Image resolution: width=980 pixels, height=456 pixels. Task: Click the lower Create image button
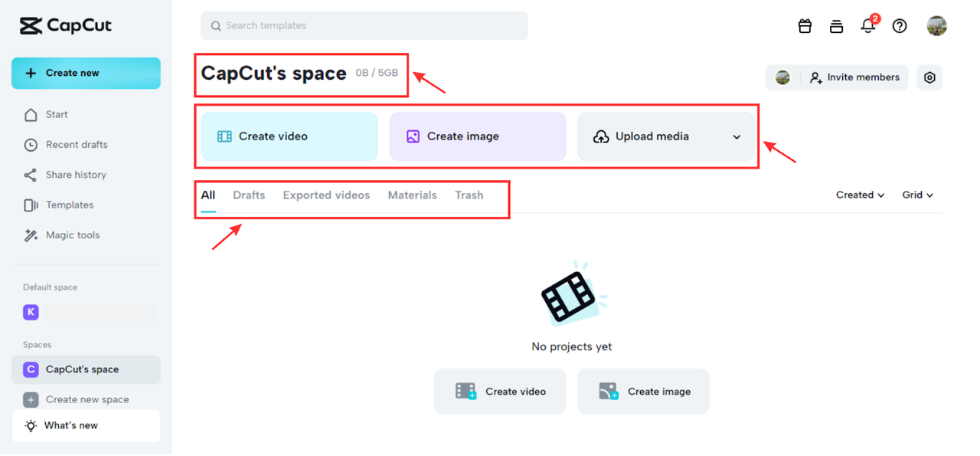click(x=643, y=392)
